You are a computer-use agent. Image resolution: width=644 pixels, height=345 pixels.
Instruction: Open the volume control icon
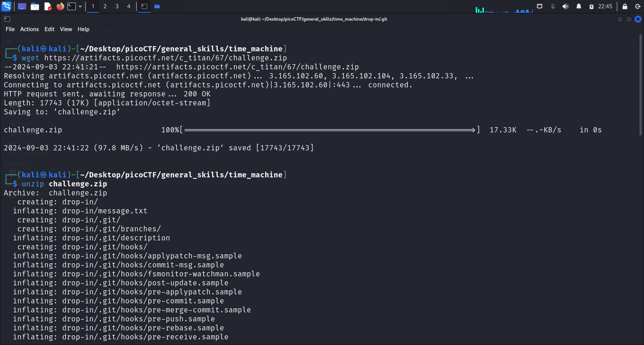[566, 6]
